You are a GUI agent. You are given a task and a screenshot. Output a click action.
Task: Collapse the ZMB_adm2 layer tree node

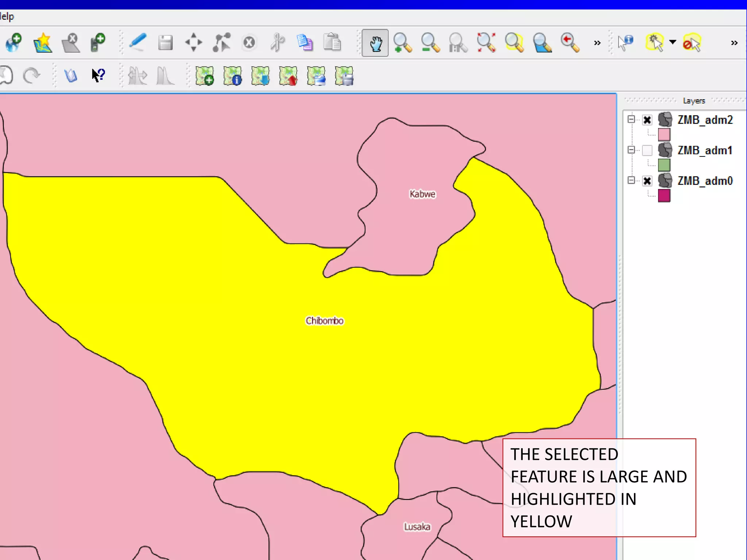(631, 119)
